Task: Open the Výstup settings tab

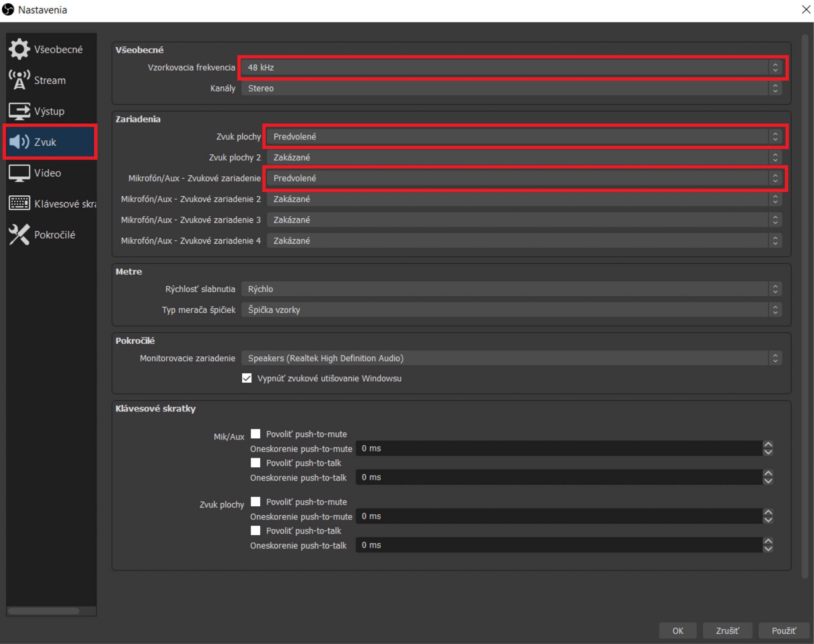Action: click(x=51, y=111)
